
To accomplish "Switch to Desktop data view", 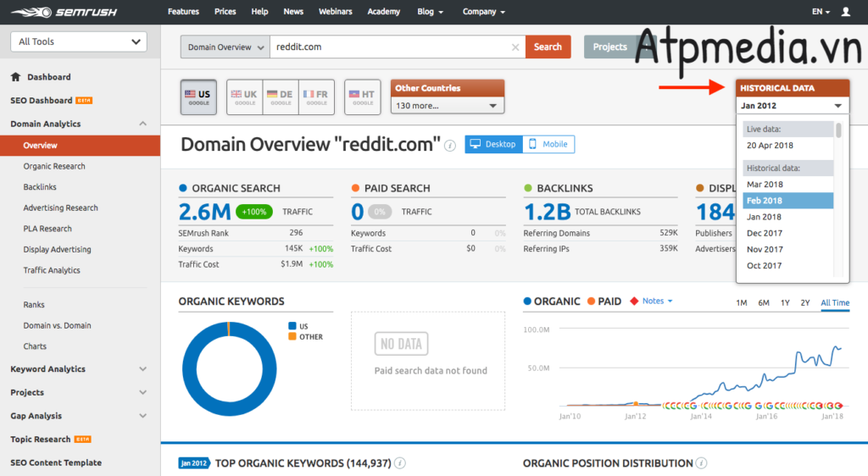I will click(493, 144).
